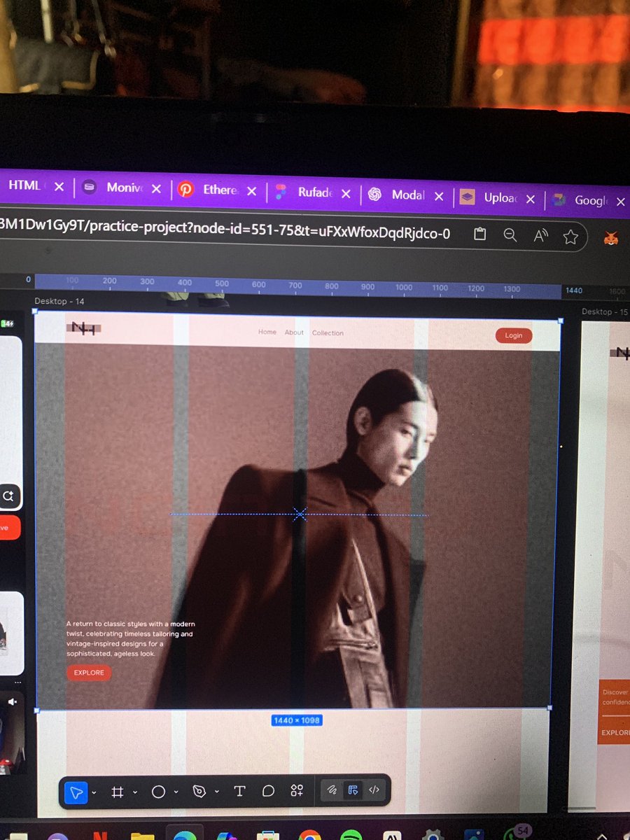Click the Collection nav link in design

click(328, 333)
